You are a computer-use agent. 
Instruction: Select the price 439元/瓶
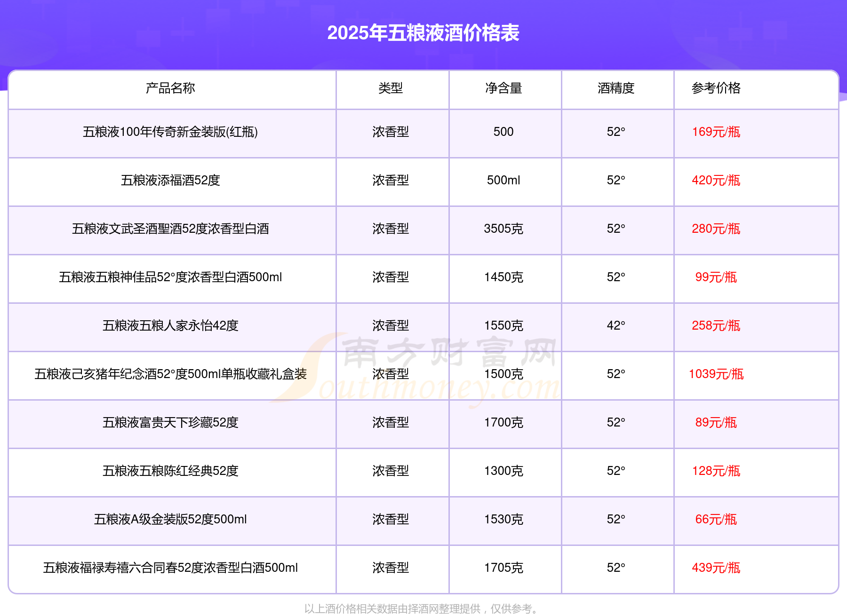(x=716, y=568)
